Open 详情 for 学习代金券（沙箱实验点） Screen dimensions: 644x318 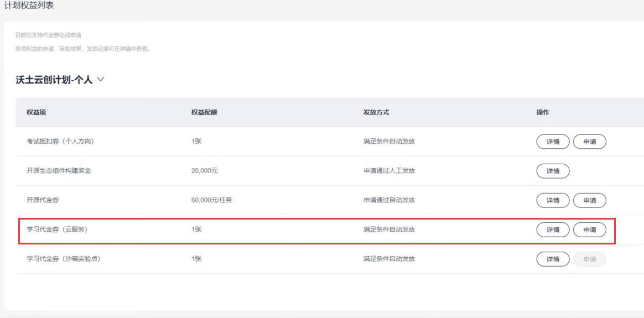(x=553, y=259)
